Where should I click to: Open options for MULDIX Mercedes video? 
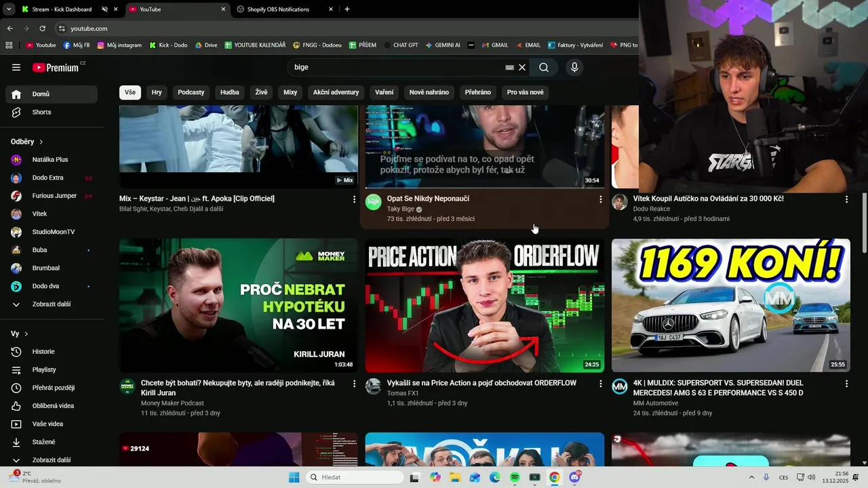coord(846,384)
